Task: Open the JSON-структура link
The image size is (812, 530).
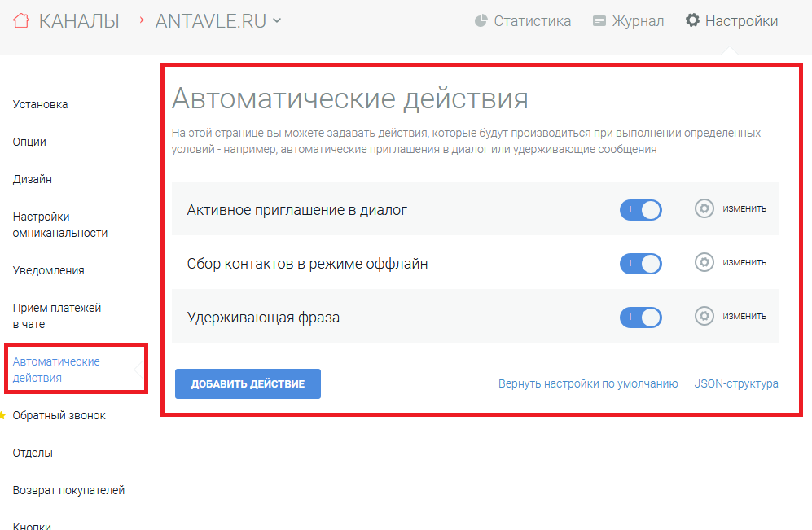Action: [x=736, y=383]
